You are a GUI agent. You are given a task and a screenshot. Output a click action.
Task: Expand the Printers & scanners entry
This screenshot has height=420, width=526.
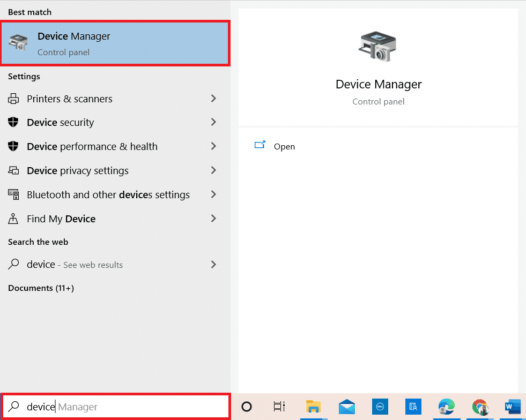click(213, 99)
